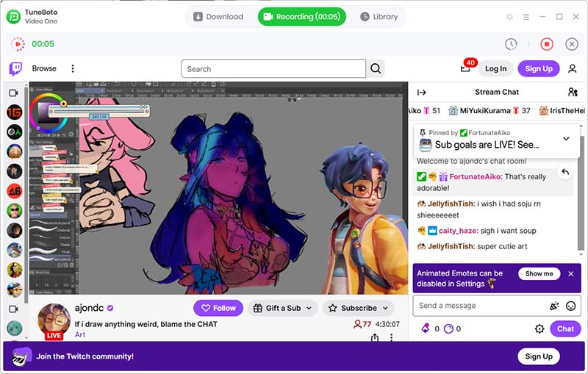Open the three-dot menu next to Browse
Viewport: 588px width, 374px height.
(x=72, y=68)
